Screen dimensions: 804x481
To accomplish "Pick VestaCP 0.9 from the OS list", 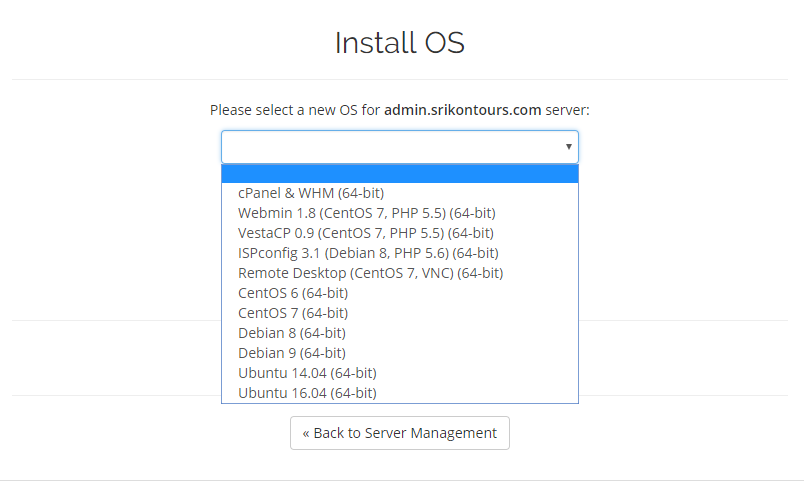I will (365, 233).
